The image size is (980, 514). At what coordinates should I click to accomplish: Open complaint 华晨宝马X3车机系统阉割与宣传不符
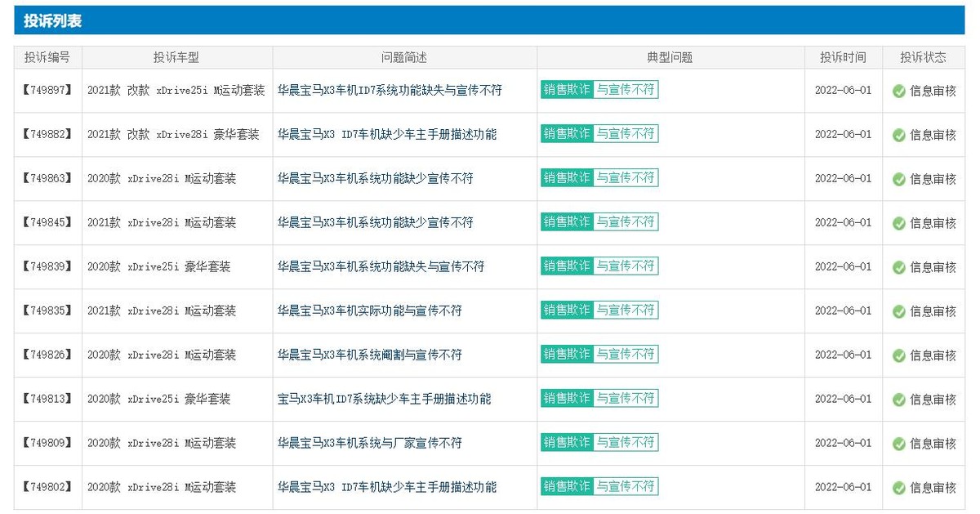370,355
